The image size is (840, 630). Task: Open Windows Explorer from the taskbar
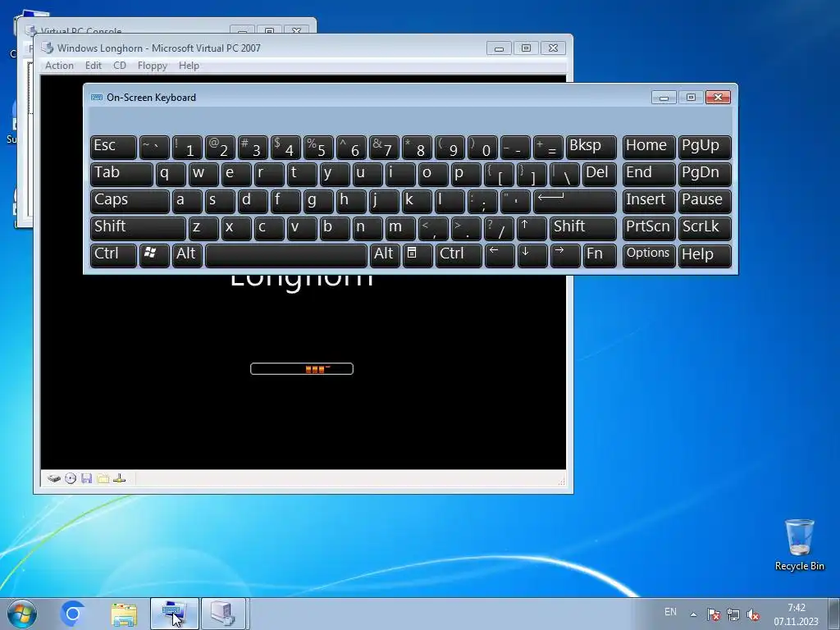[124, 614]
